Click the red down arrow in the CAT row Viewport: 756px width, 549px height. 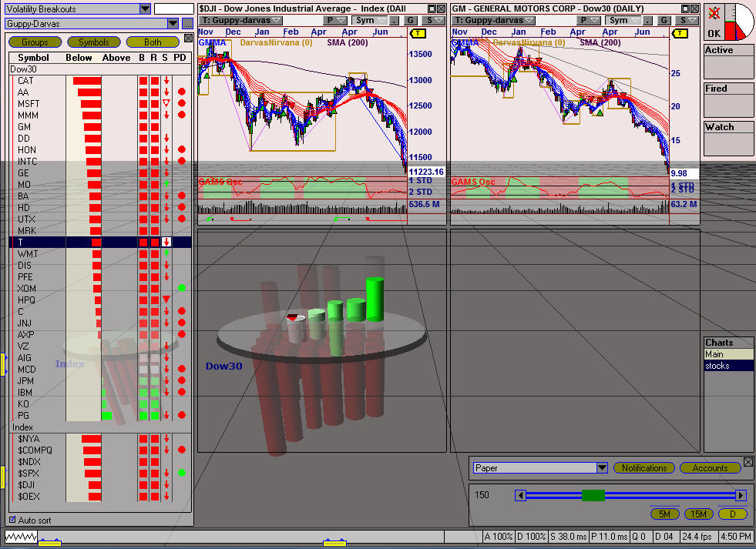[166, 80]
